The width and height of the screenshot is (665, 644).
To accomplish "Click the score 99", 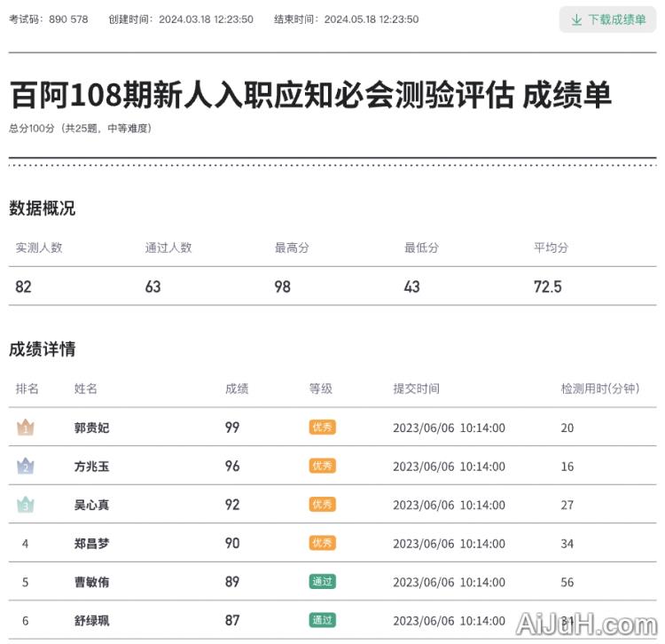I will 232,428.
